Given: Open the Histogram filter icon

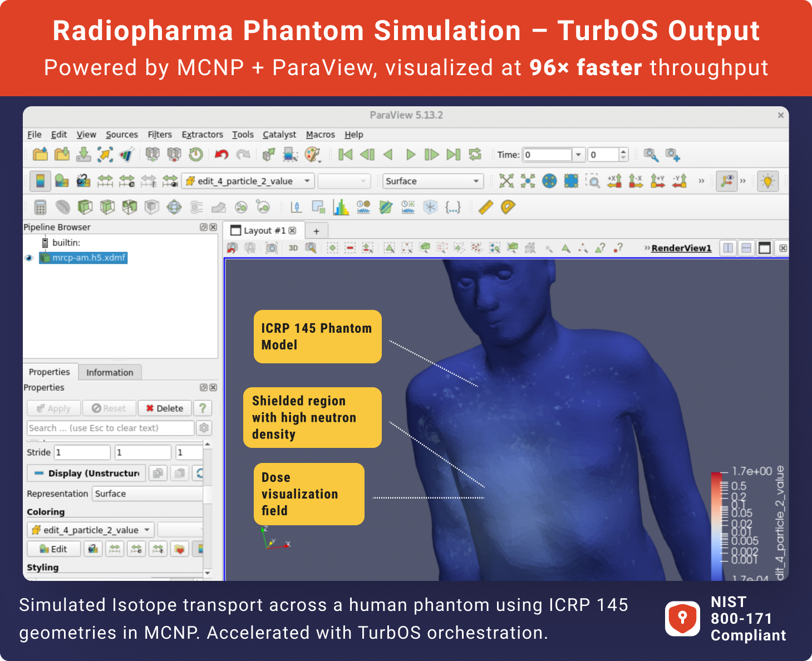Looking at the screenshot, I should click(x=341, y=207).
